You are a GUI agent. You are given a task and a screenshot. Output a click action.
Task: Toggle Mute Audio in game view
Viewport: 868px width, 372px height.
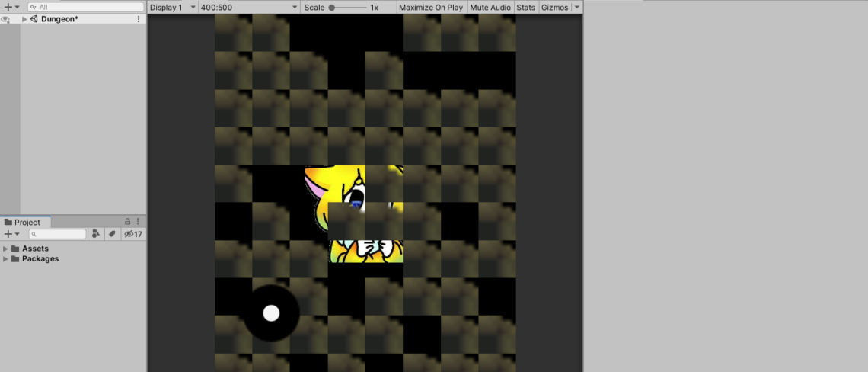pos(490,7)
